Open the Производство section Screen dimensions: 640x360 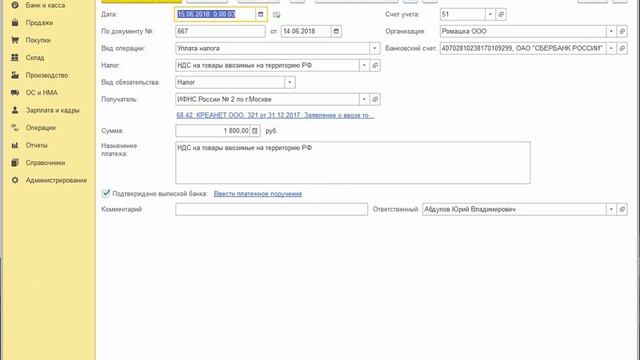(47, 76)
